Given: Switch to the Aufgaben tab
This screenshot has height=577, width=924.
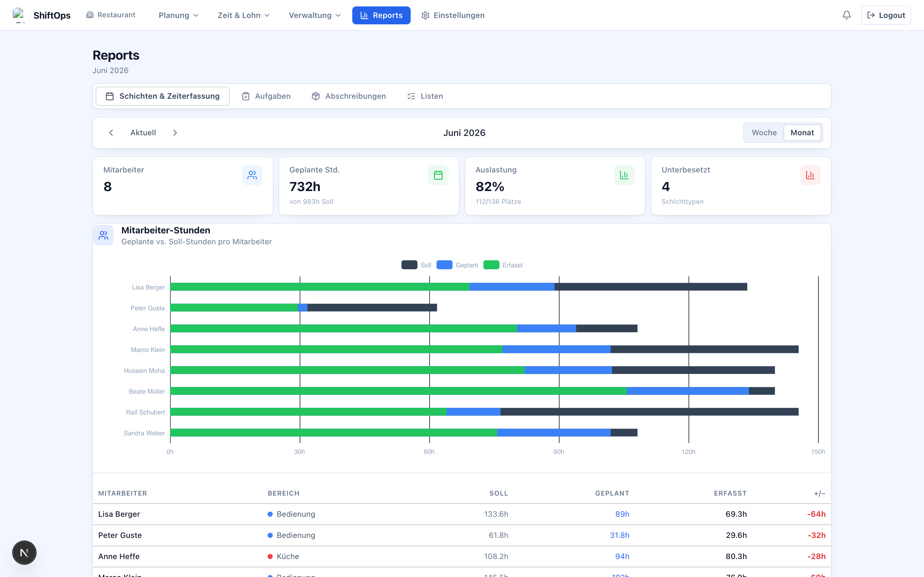Looking at the screenshot, I should (266, 96).
